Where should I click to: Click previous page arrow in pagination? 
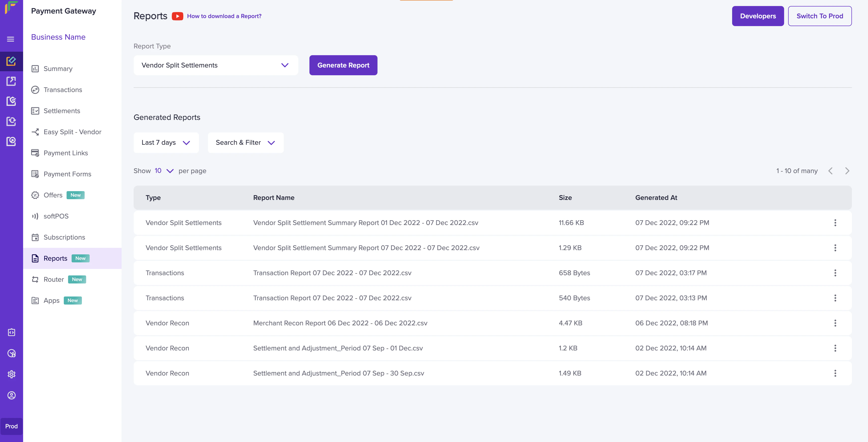[x=830, y=171]
